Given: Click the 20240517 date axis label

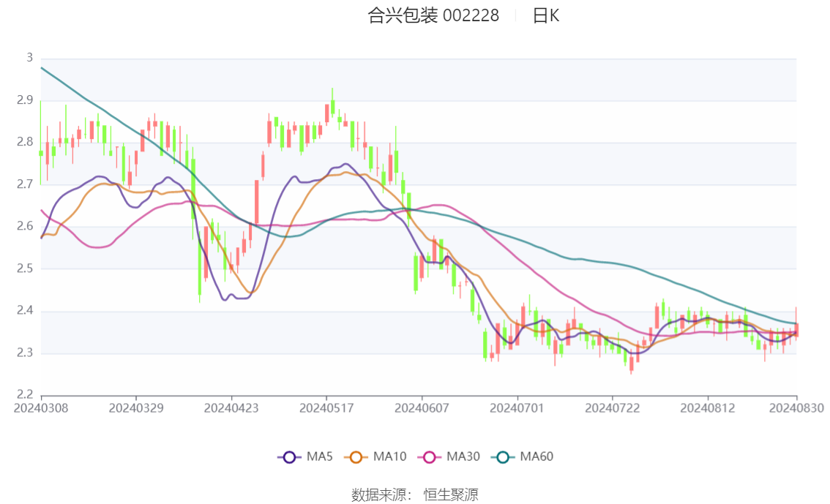Looking at the screenshot, I should click(x=326, y=407).
